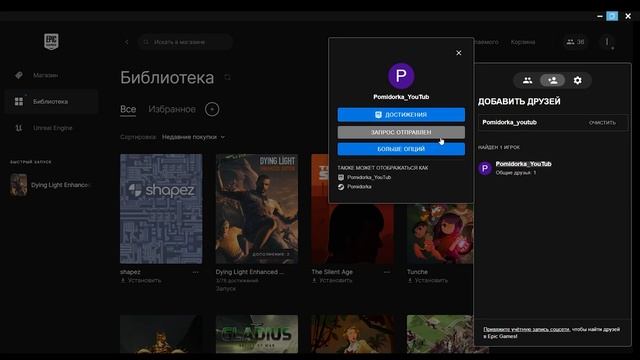Click the Unreal Engine logo icon
The width and height of the screenshot is (640, 360).
coord(19,128)
